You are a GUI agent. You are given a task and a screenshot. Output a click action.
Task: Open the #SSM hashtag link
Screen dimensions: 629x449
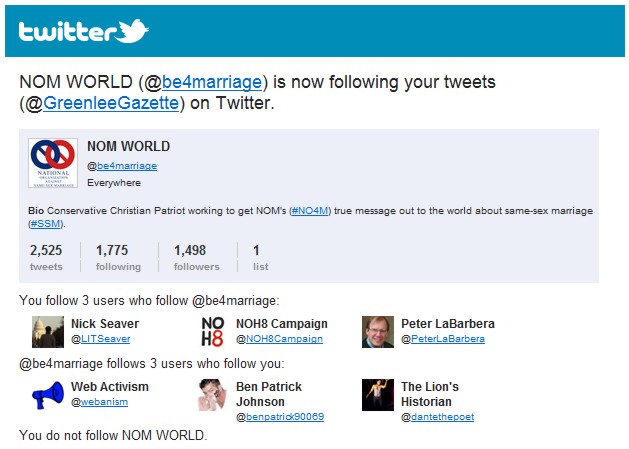point(45,223)
